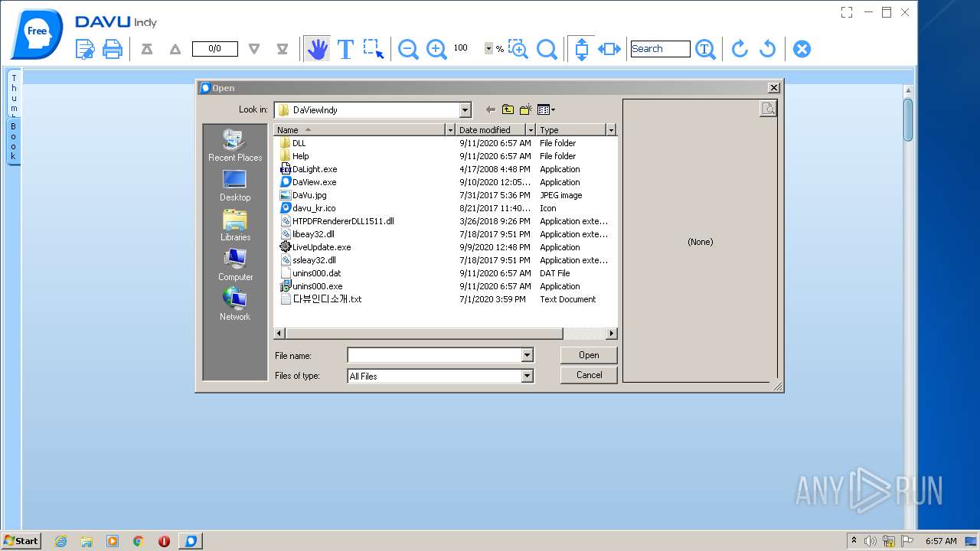Click the File name input field
980x551 pixels.
point(434,355)
